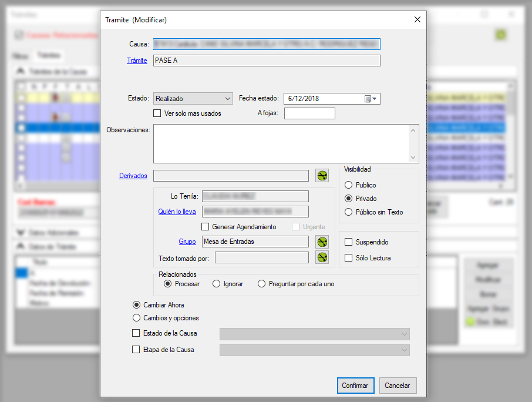Close the Tramite dialog window

417,19
